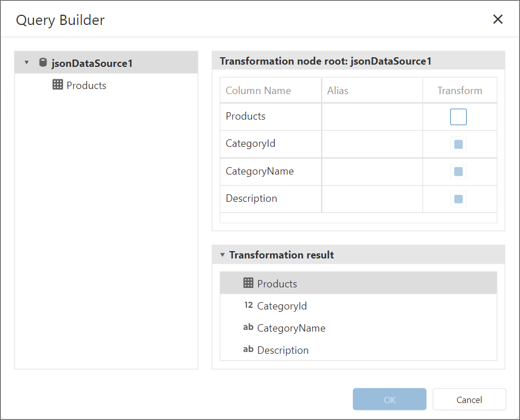The width and height of the screenshot is (520, 420).
Task: Click the Column Name header
Action: coord(258,91)
